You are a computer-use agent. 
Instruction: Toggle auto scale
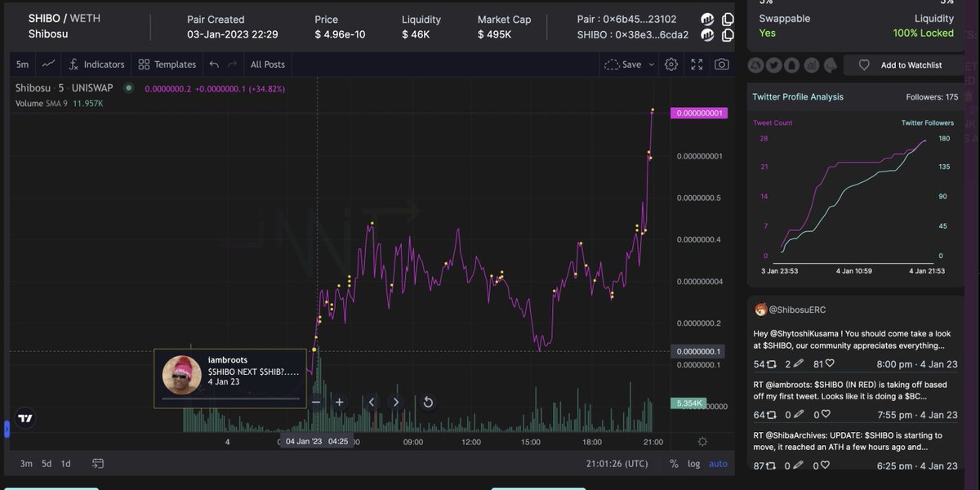point(718,464)
